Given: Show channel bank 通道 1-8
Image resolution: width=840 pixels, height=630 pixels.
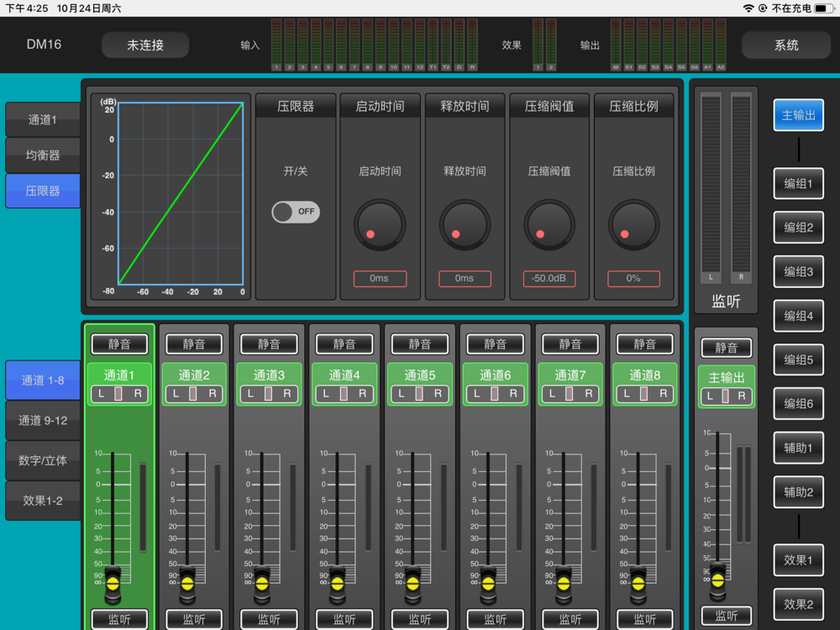Looking at the screenshot, I should pos(43,381).
